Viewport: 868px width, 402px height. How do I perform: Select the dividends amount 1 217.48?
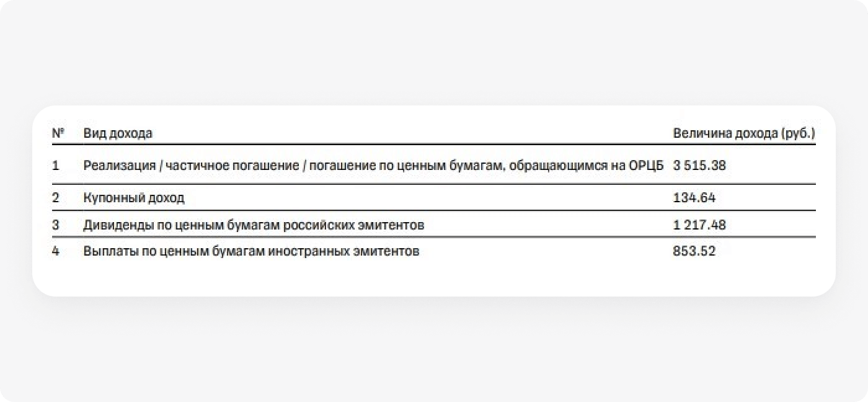[699, 225]
